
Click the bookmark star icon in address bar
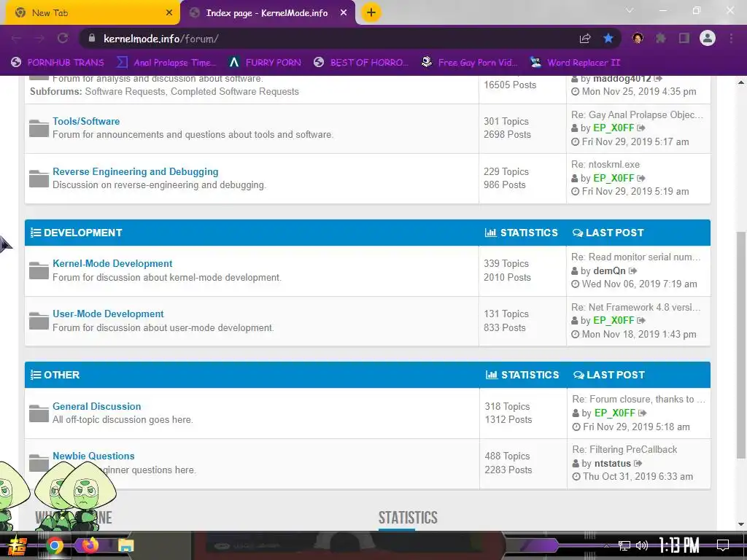[x=608, y=39]
